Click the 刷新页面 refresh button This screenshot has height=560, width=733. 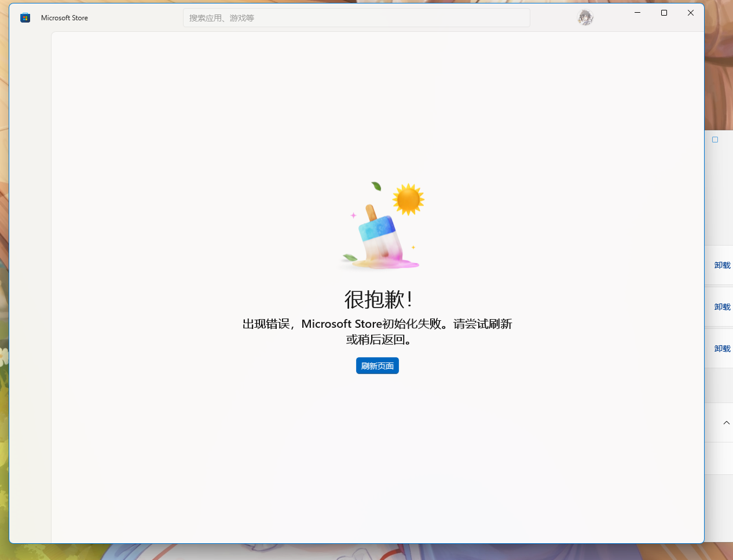click(x=377, y=365)
